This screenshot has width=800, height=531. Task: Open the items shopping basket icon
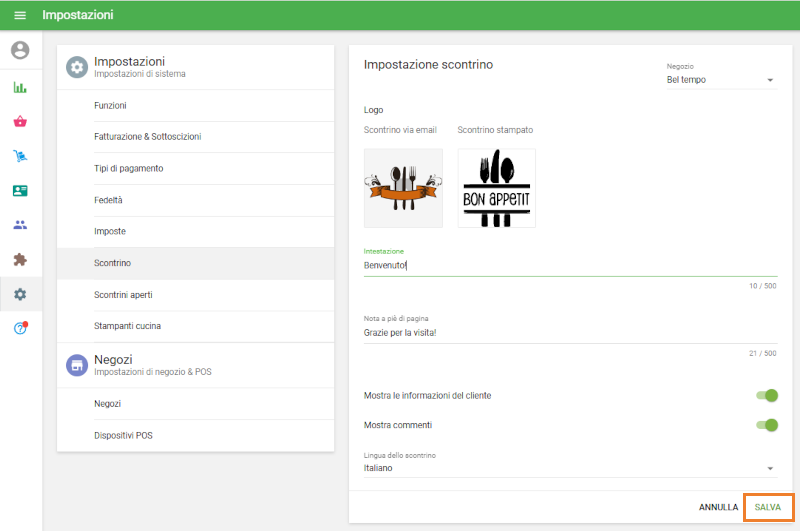tap(20, 122)
